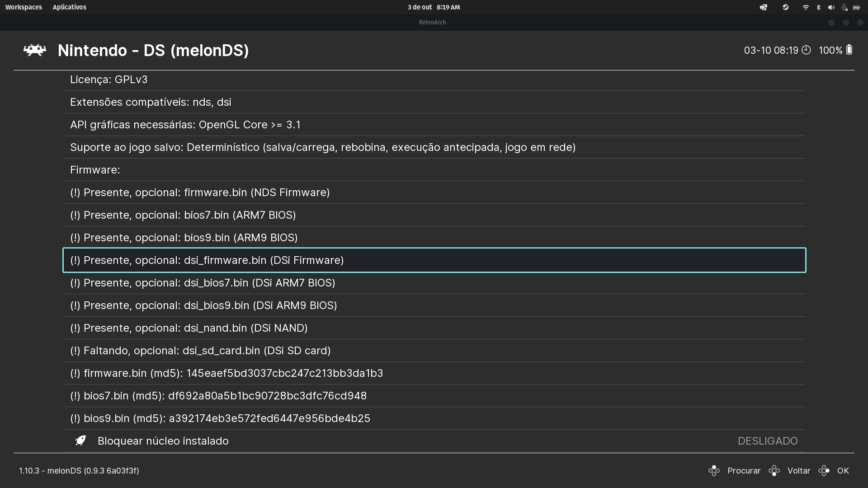Select the firmware.bin (md5) hash row
Viewport: 868px width, 488px height.
434,373
